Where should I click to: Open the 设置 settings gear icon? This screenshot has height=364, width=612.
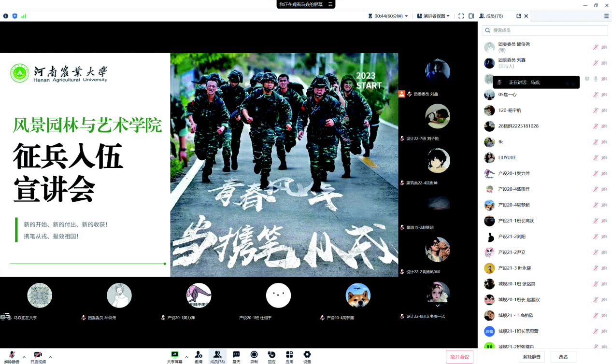click(307, 355)
